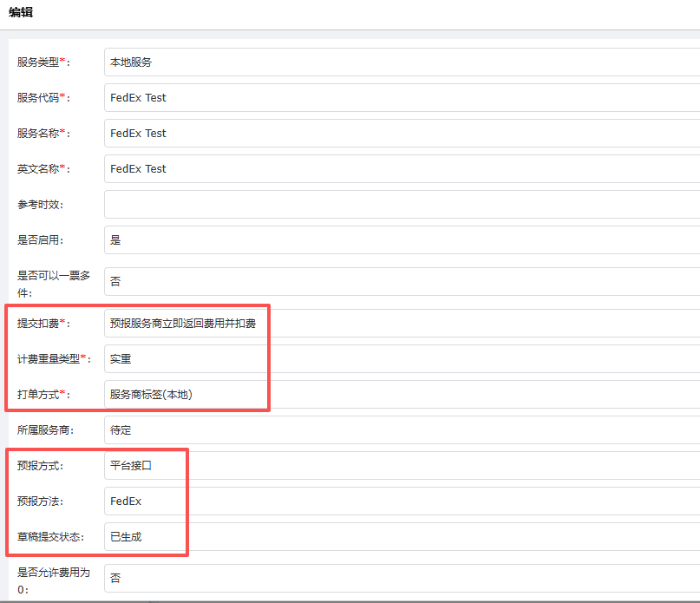This screenshot has width=700, height=603.
Task: Click the 服务代码 field containing FedEx Test
Action: coord(401,98)
